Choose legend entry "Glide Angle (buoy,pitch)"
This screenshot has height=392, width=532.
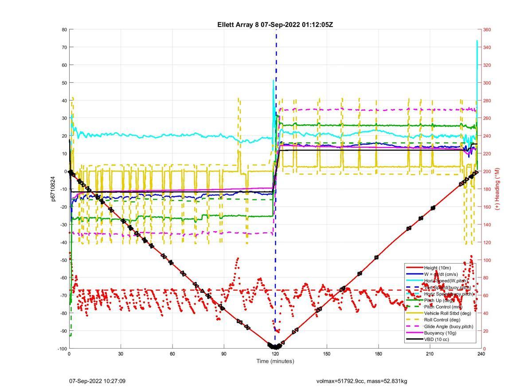tap(449, 326)
